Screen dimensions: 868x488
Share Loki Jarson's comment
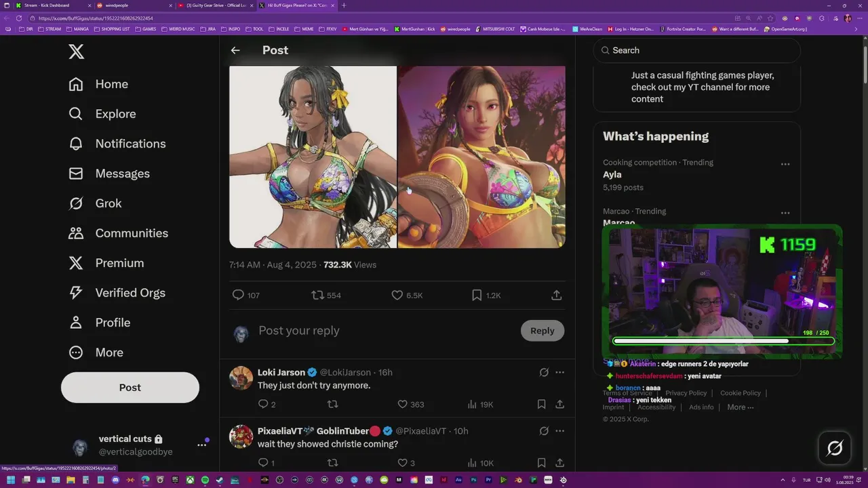point(559,404)
